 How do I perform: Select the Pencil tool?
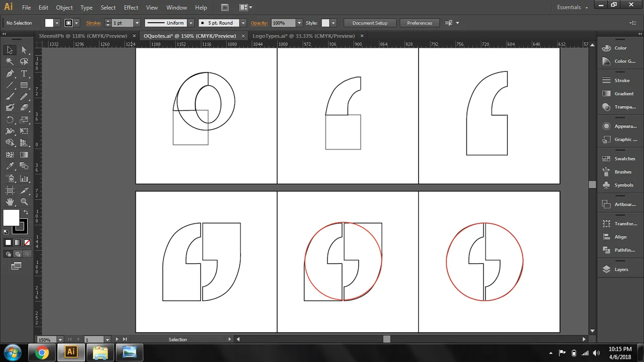tap(24, 97)
